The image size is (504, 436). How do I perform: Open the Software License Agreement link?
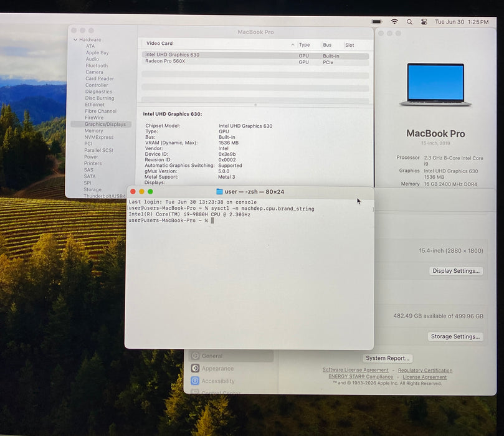pos(356,370)
